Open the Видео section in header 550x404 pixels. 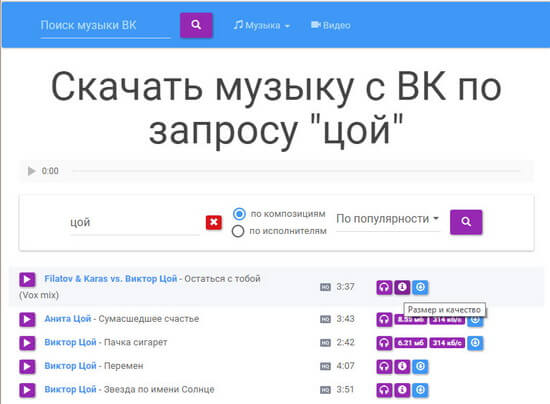point(331,25)
